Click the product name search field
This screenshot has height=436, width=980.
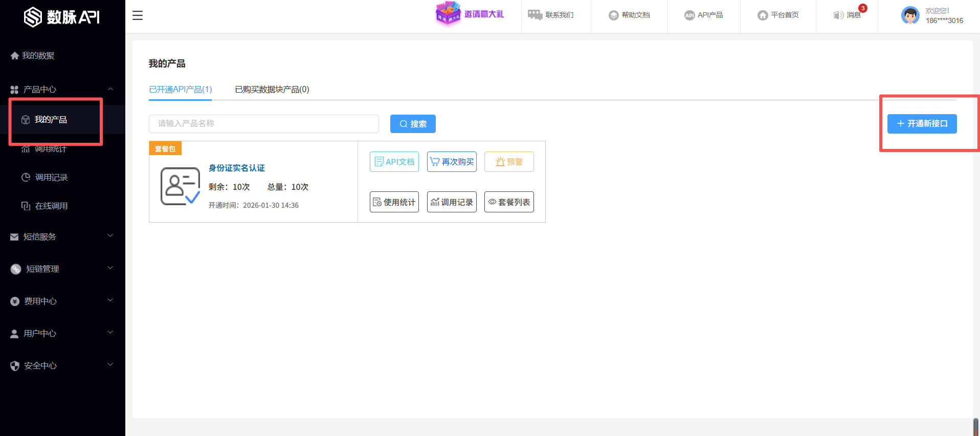click(x=263, y=124)
